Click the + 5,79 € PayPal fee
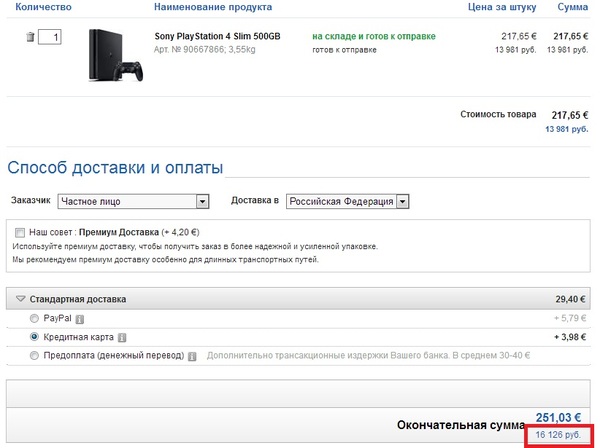Image resolution: width=600 pixels, height=448 pixels. (570, 318)
